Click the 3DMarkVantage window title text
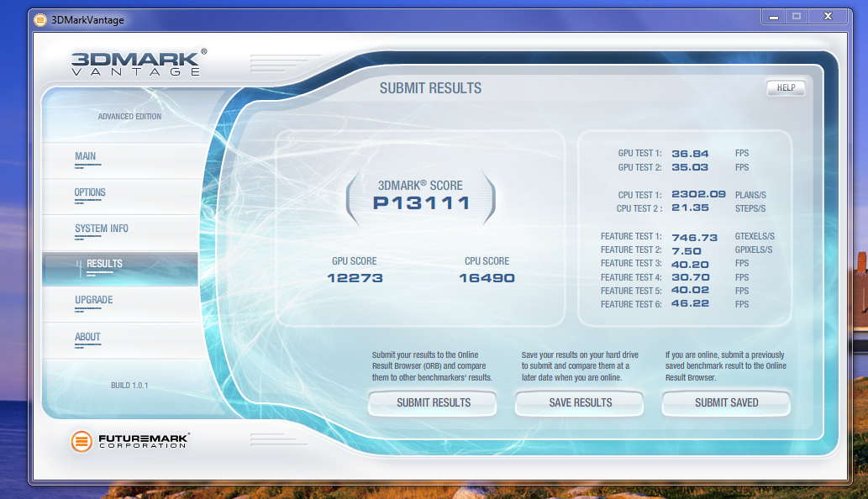 coord(87,20)
